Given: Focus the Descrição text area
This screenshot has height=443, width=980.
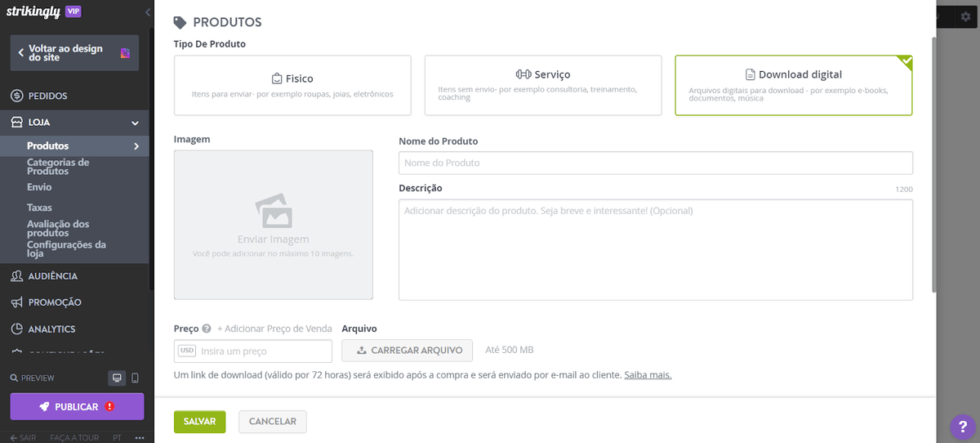Looking at the screenshot, I should [x=656, y=250].
